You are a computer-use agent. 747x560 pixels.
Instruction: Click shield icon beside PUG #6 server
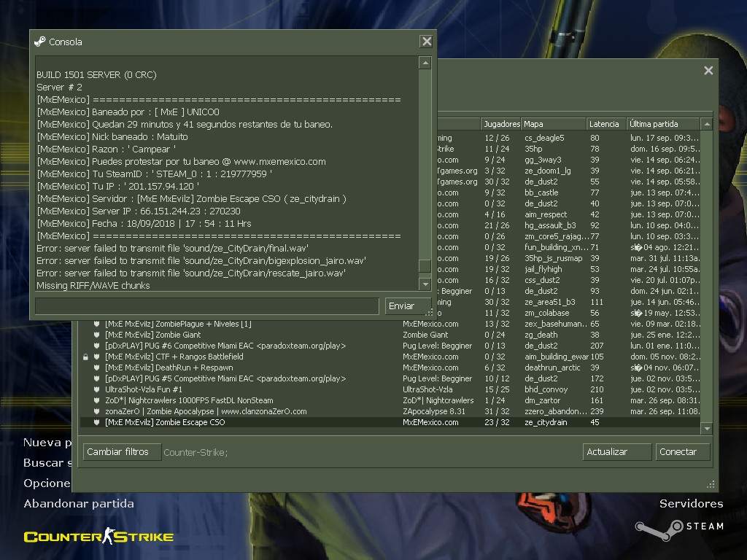pyautogui.click(x=97, y=346)
